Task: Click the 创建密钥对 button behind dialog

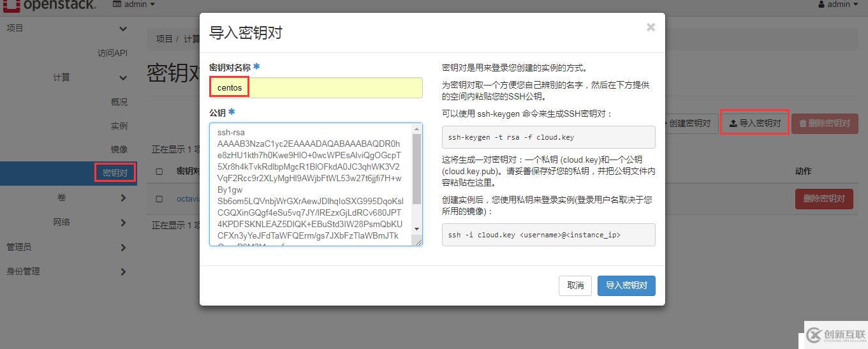Action: click(689, 124)
